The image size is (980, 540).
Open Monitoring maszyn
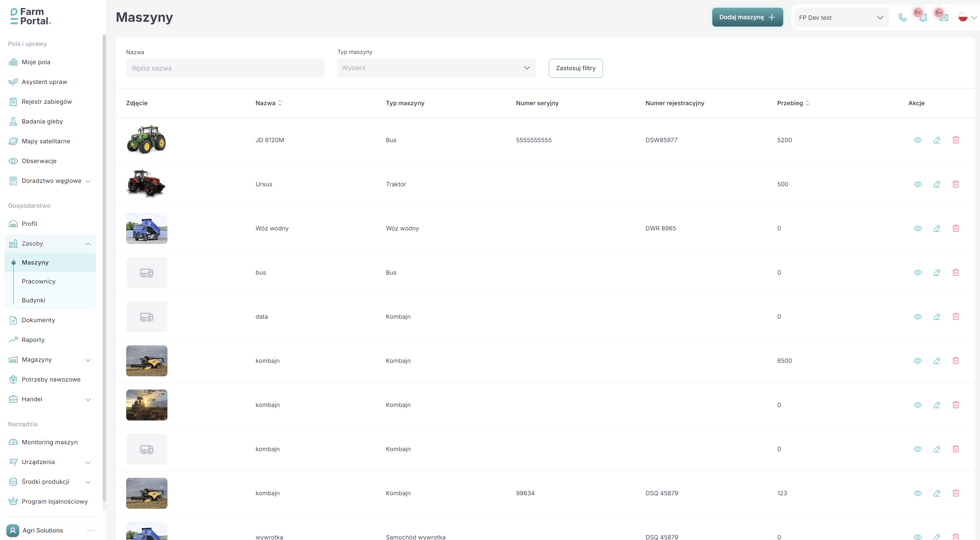click(x=50, y=442)
